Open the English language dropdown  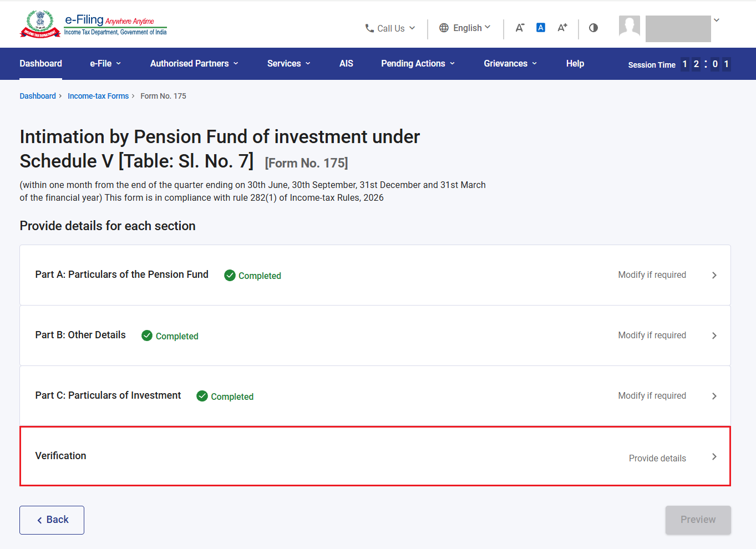coord(465,28)
